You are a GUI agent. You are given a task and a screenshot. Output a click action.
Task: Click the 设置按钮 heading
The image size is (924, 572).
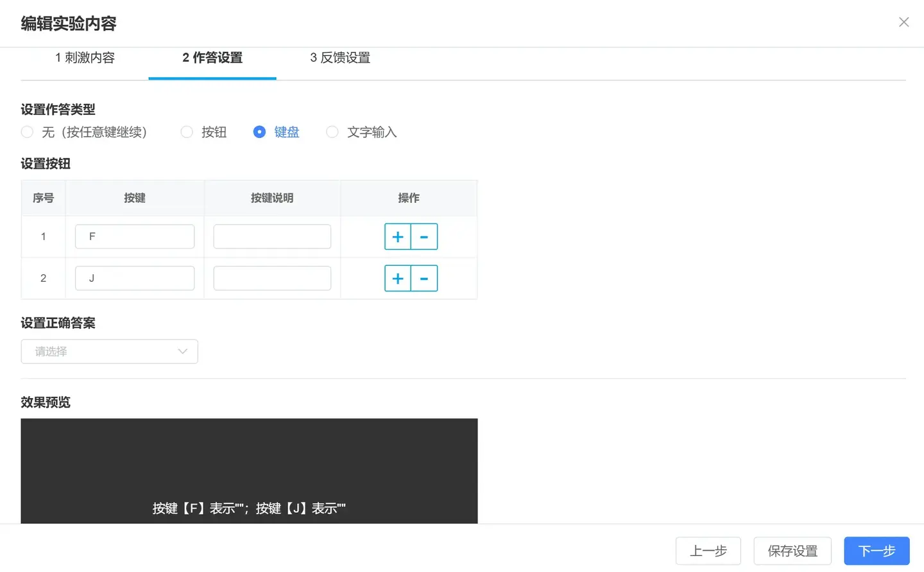[46, 164]
